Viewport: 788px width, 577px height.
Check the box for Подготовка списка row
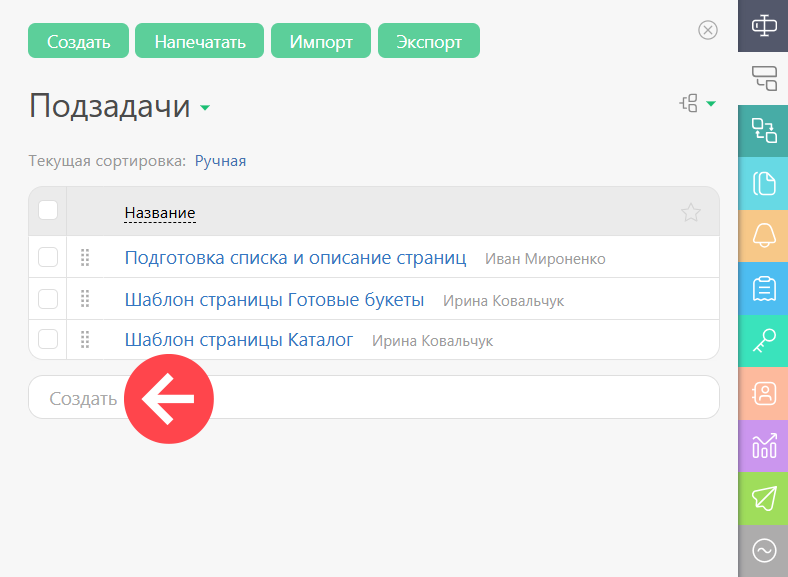pos(48,257)
